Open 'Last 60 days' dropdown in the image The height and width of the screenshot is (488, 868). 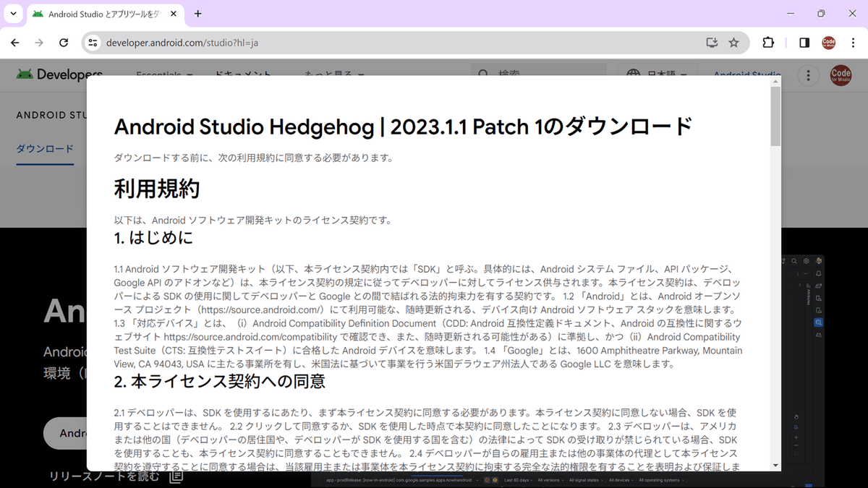519,480
